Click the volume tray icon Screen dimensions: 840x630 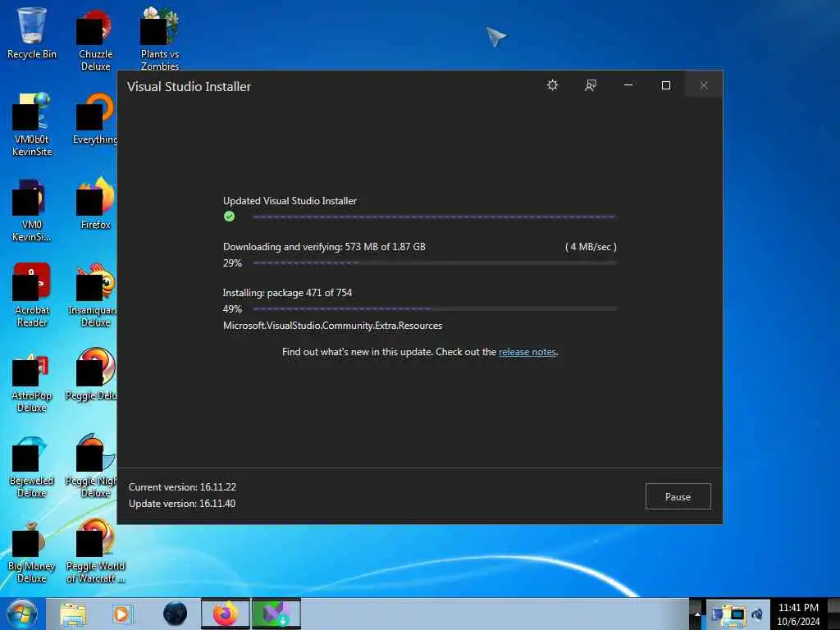tap(757, 614)
